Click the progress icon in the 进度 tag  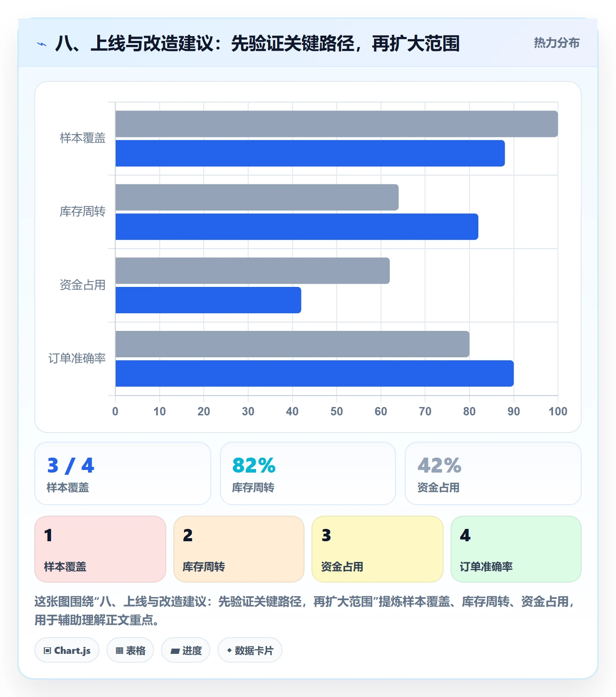pyautogui.click(x=175, y=651)
